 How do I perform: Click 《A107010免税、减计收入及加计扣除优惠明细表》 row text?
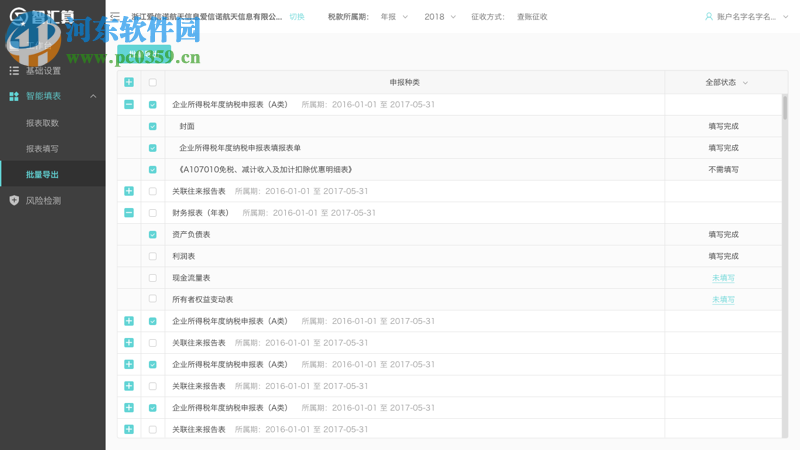point(265,169)
